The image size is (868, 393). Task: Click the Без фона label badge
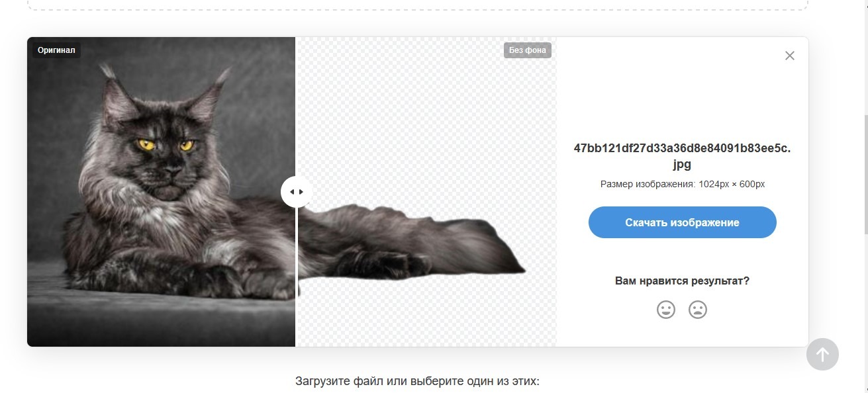527,50
